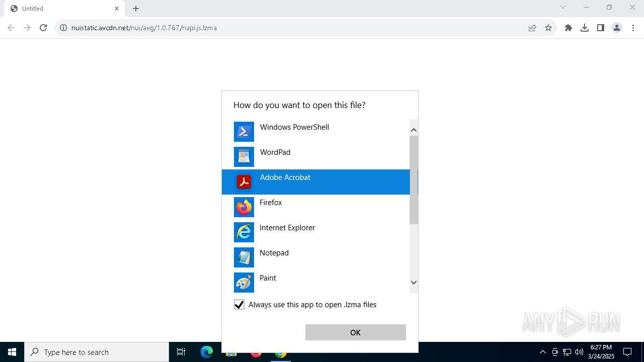Go back in Chrome
Image resolution: width=644 pixels, height=362 pixels.
tap(11, 28)
